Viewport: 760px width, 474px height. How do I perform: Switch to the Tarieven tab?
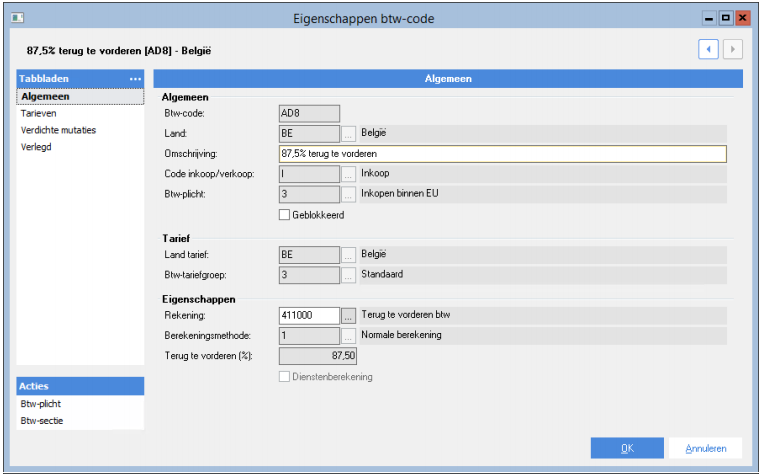[38, 113]
